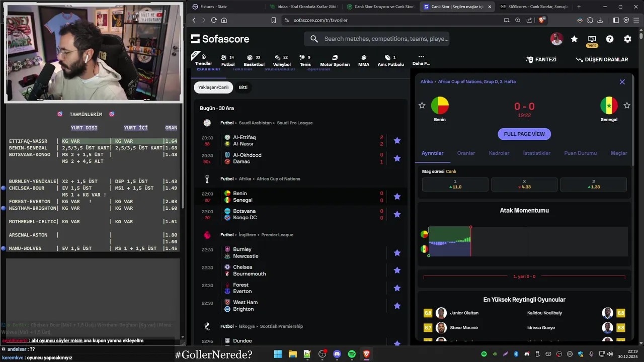Toggle the browser sidebar panel
Image resolution: width=644 pixels, height=362 pixels.
(x=616, y=20)
